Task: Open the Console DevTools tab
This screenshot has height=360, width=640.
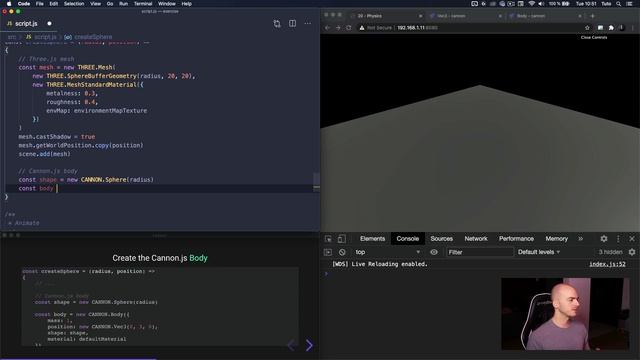Action: tap(407, 239)
